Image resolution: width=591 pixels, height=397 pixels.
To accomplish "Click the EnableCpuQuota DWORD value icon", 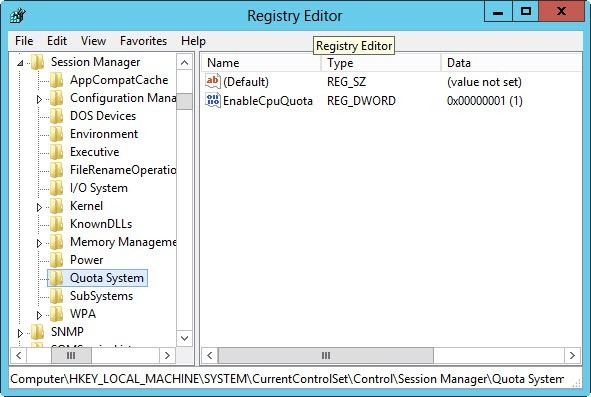I will [x=213, y=100].
